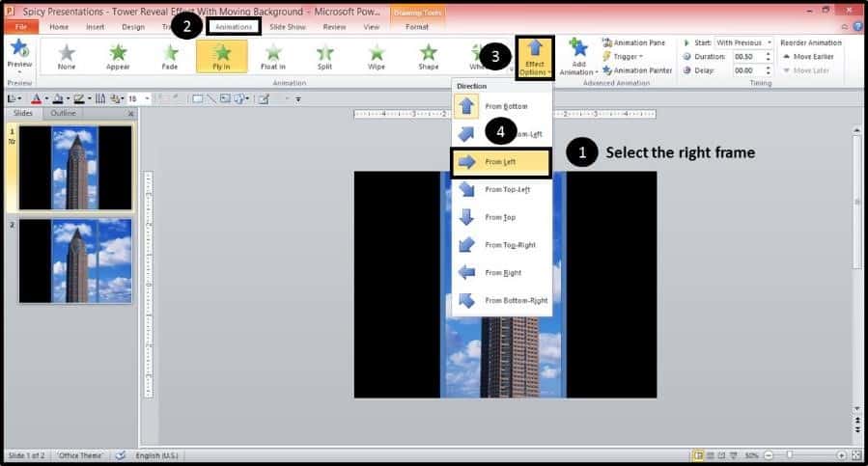
Task: Activate the Animation Painter
Action: click(x=637, y=70)
